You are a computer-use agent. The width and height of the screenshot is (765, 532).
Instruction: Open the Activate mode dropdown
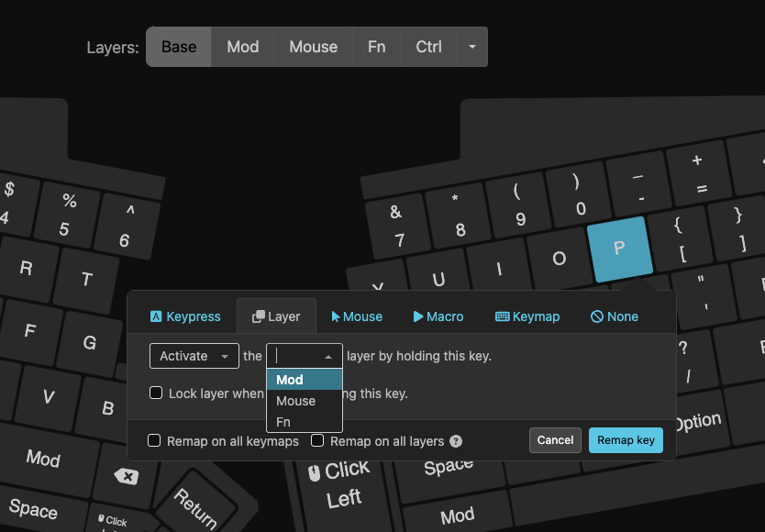click(x=194, y=357)
